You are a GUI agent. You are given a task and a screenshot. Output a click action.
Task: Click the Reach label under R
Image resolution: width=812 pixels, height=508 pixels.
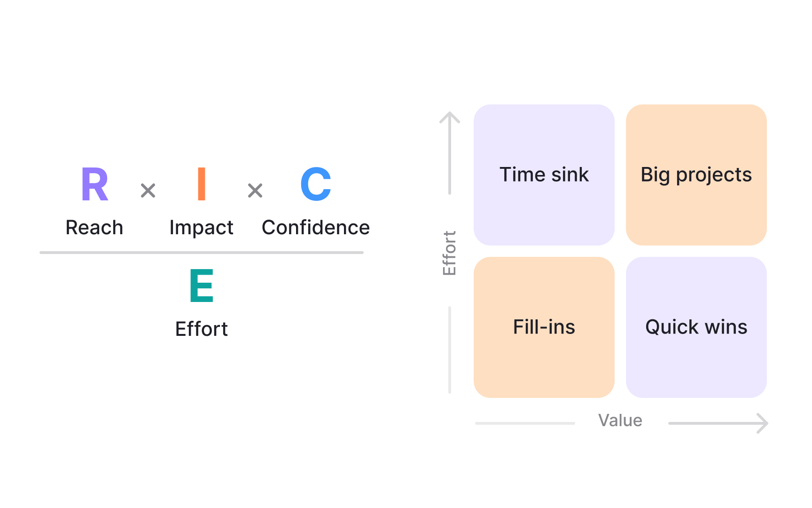(94, 228)
